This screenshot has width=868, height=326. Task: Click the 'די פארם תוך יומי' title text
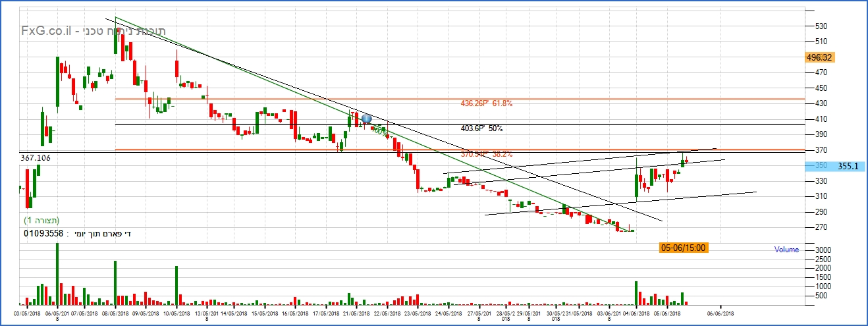click(x=101, y=234)
